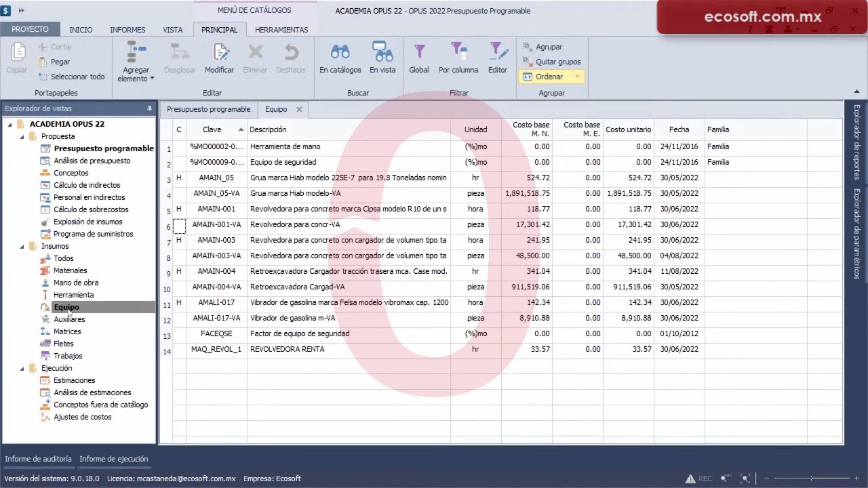
Task: Collapse the ACADEMIA OPUS 22 root node
Action: click(x=10, y=125)
